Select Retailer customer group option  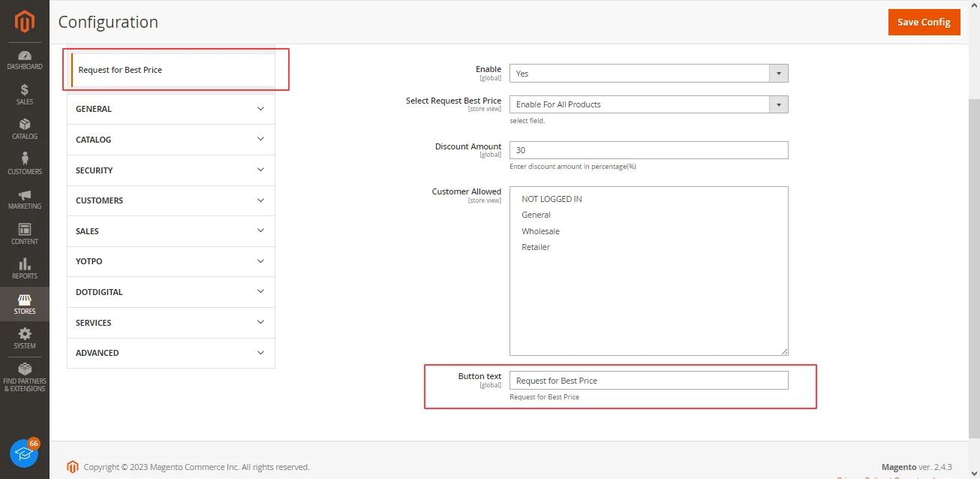[x=536, y=247]
